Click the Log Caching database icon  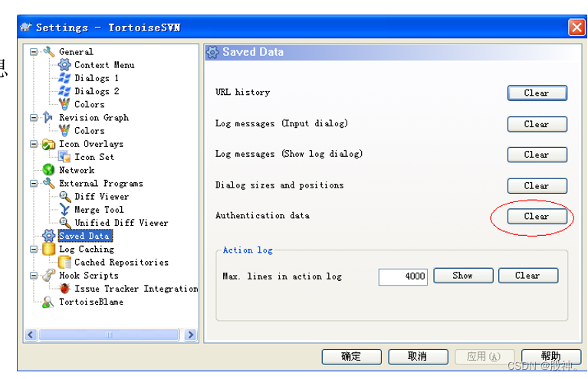click(49, 249)
